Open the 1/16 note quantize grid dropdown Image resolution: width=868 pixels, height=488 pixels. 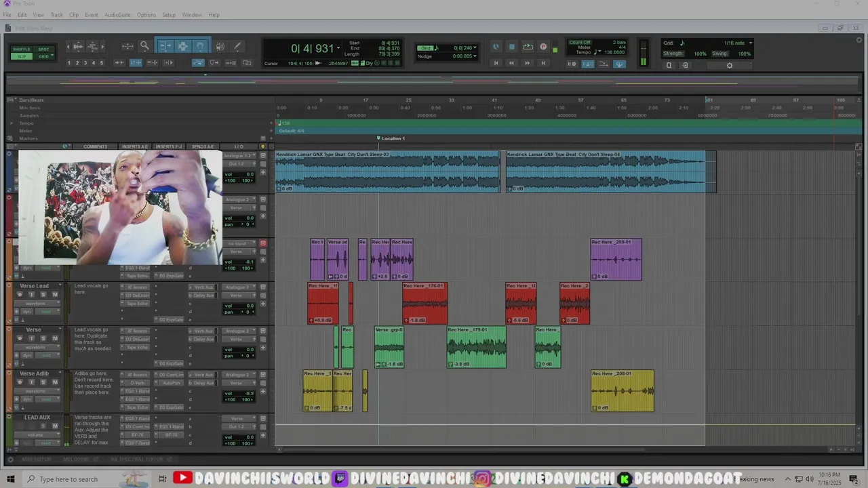coord(750,43)
